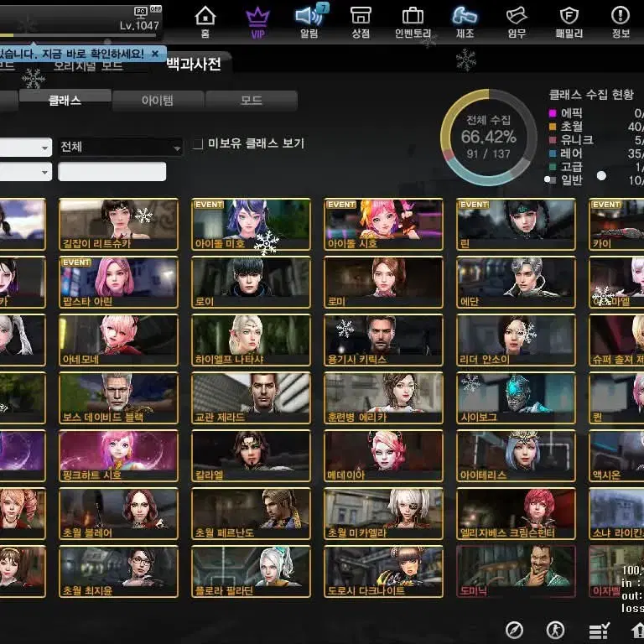This screenshot has height=644, width=644.
Task: Click the class search input field
Action: pyautogui.click(x=112, y=172)
